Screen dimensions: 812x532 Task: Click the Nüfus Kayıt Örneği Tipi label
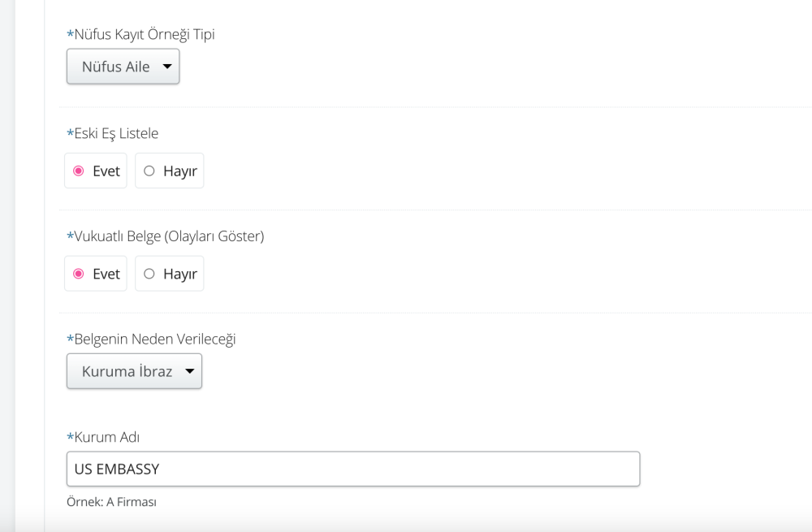(x=140, y=35)
